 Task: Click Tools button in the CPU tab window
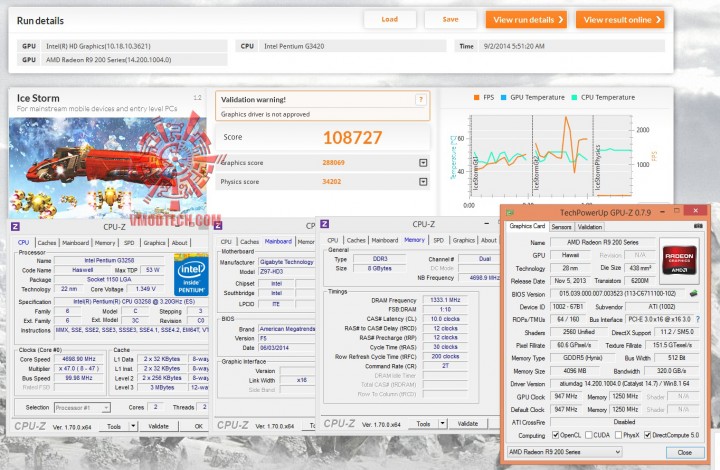pyautogui.click(x=114, y=426)
